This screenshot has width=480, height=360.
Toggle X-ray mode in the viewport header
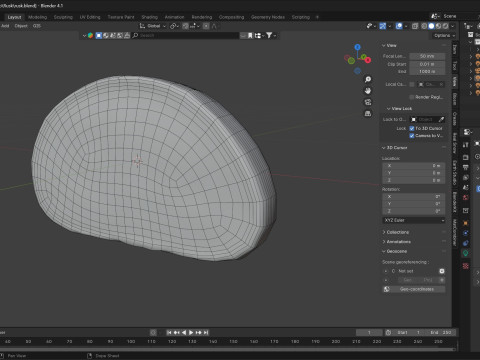(x=415, y=26)
